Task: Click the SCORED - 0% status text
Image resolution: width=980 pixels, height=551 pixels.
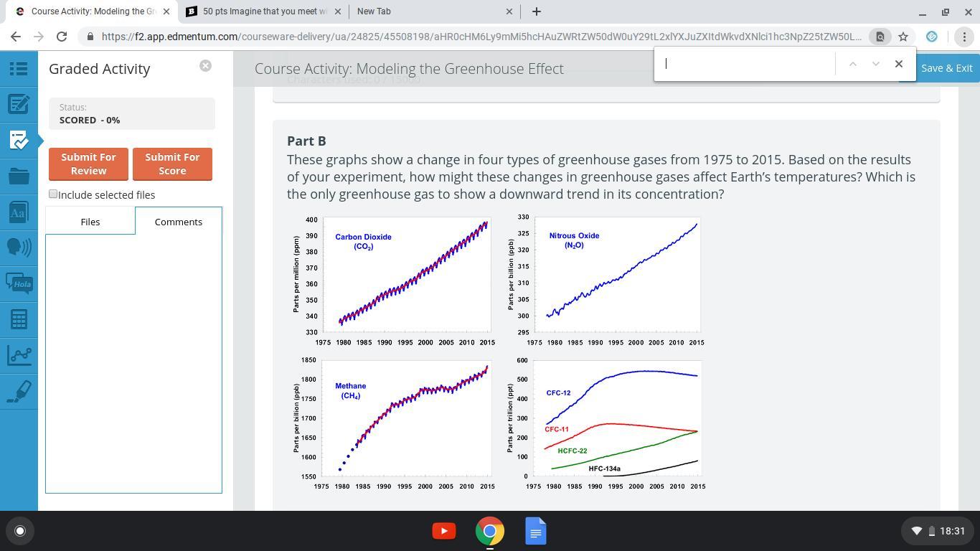Action: point(90,120)
